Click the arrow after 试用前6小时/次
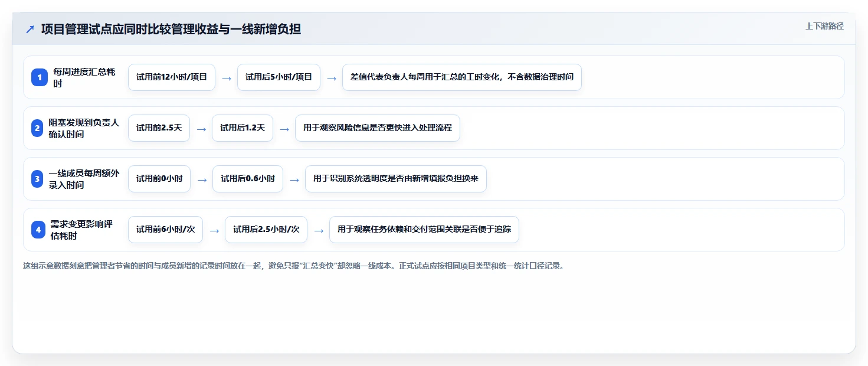Screen dimensions: 868x366 click(214, 230)
